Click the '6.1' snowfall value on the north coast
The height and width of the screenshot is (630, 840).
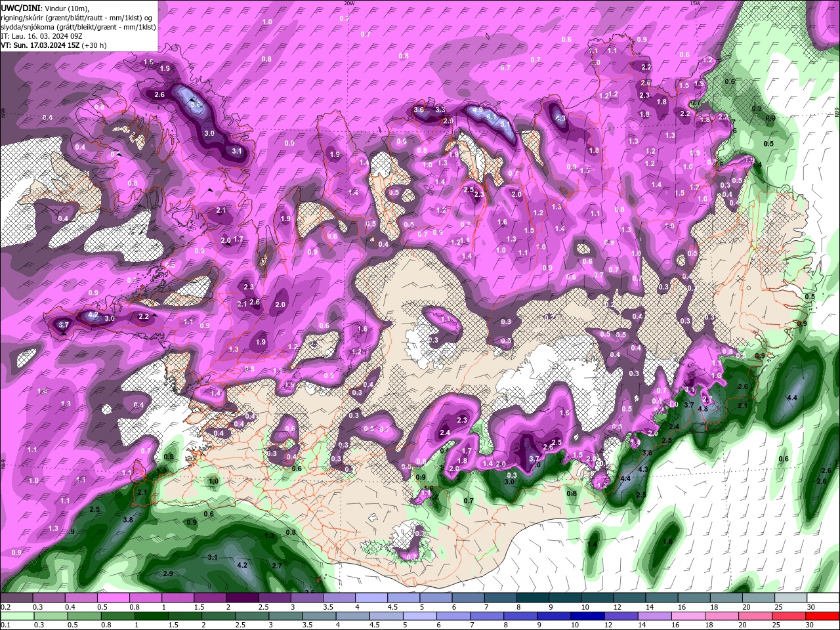click(x=492, y=116)
